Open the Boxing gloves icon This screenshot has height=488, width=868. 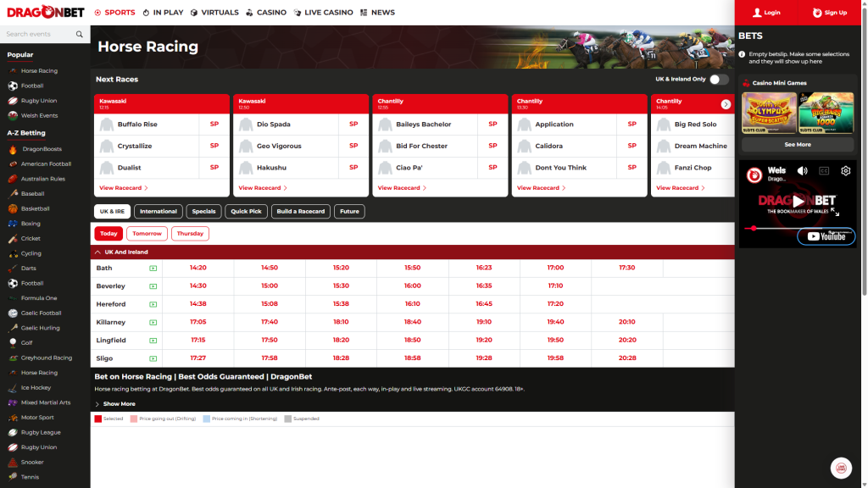[13, 224]
